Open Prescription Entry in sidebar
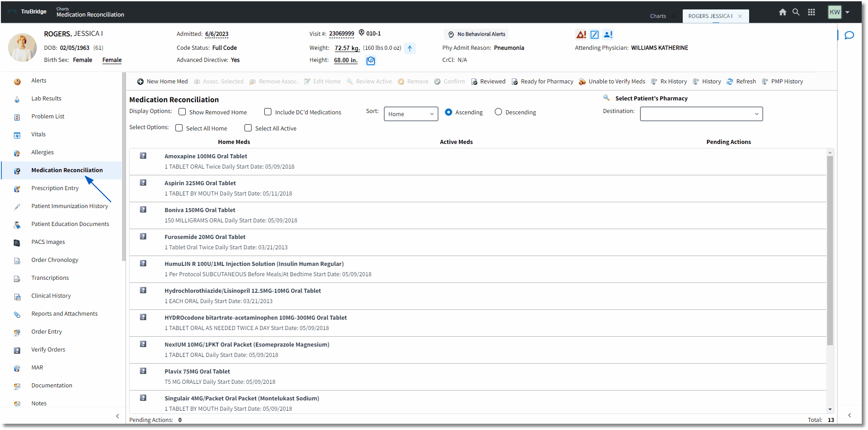 click(x=55, y=188)
